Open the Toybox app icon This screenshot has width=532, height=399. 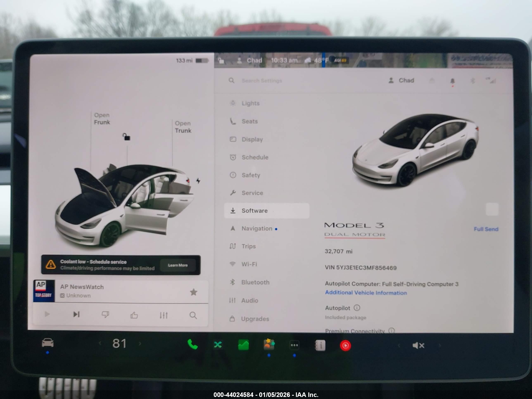tap(269, 344)
